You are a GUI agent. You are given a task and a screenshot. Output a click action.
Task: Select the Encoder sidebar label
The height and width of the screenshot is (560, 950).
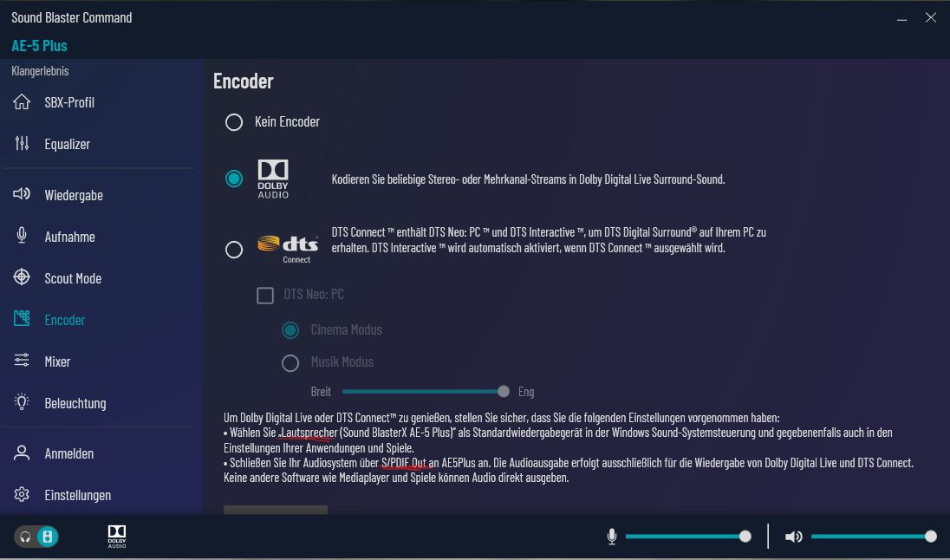[65, 320]
